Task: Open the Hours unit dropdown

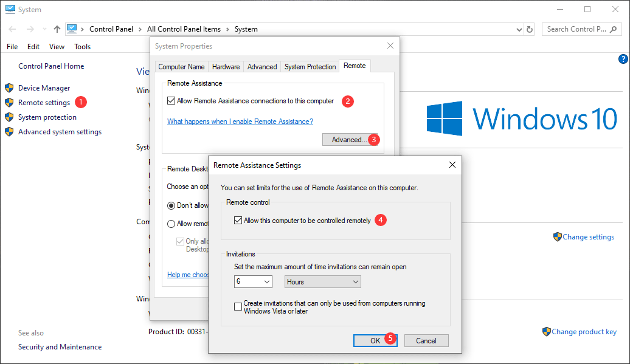Action: click(322, 281)
